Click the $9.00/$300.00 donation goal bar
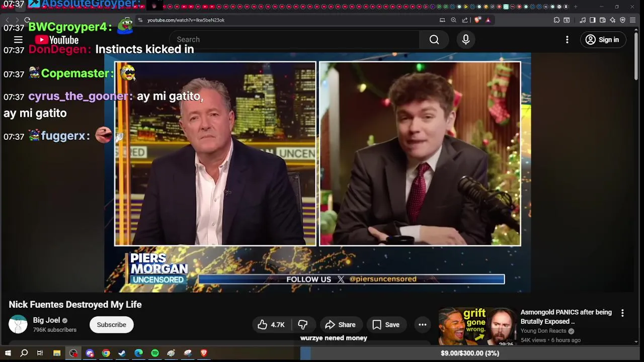644x362 pixels. [x=470, y=353]
